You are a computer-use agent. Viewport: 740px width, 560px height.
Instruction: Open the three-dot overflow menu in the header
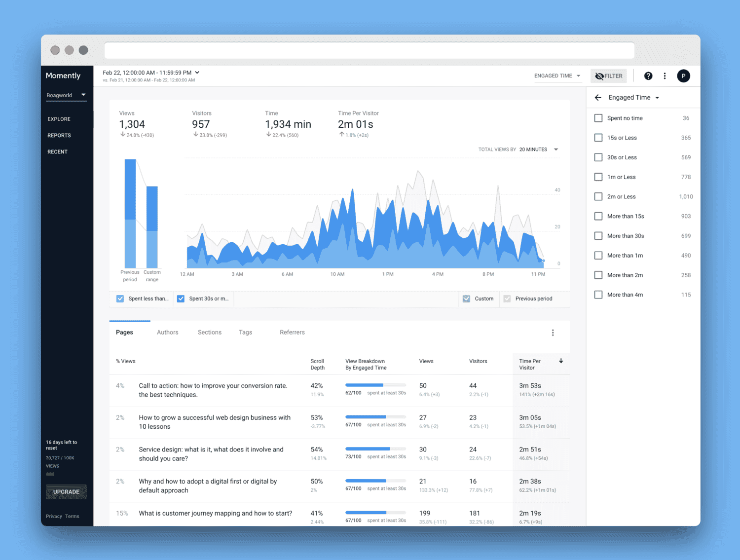(665, 75)
